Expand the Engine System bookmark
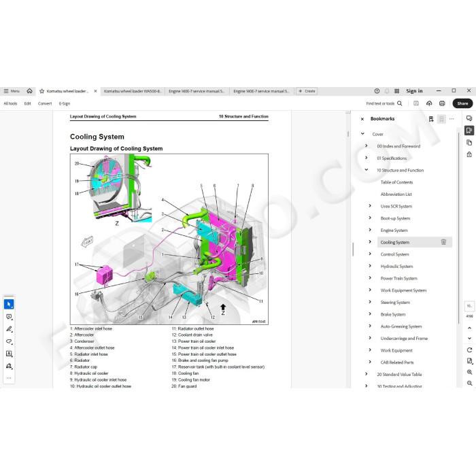Screen dimensions: 476x476 point(370,230)
